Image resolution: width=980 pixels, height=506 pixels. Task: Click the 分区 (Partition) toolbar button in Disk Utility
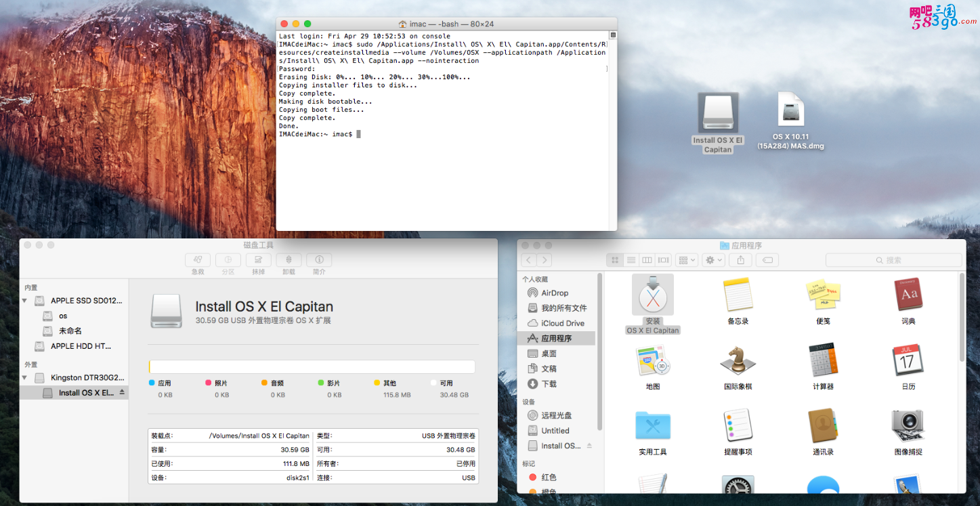tap(228, 260)
